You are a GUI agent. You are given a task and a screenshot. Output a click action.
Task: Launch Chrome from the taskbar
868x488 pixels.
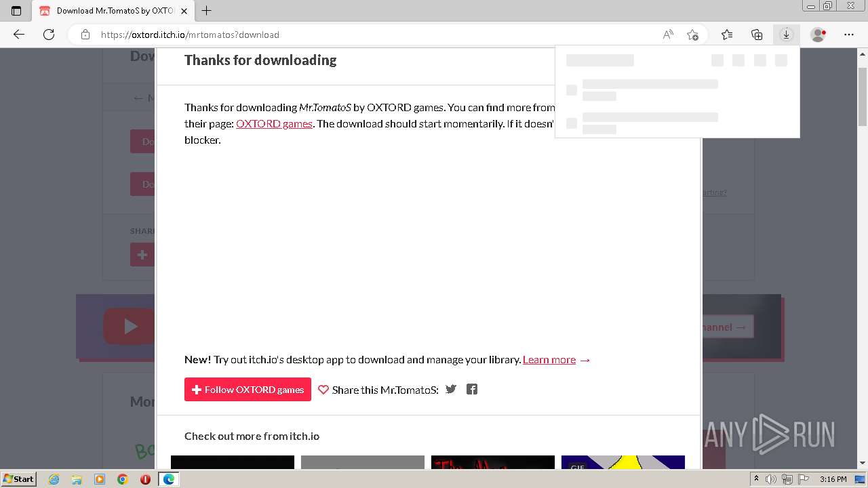pos(122,479)
